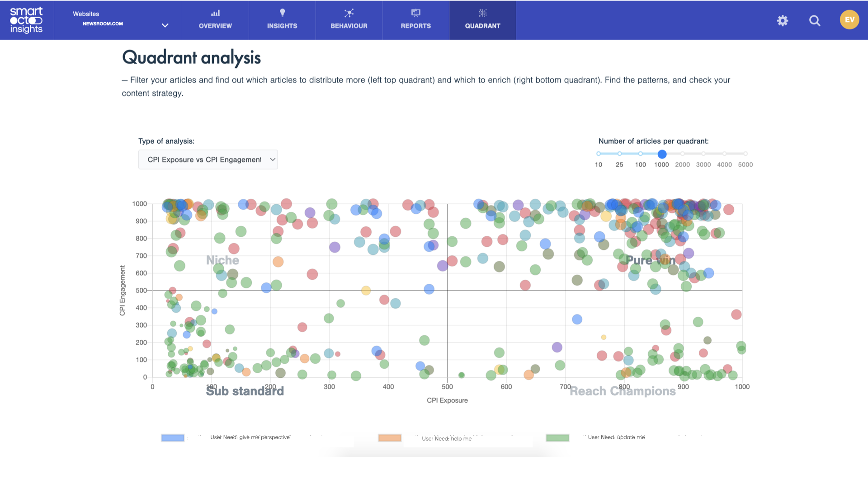Open the Type of analysis dropdown
868x488 pixels.
pos(208,159)
